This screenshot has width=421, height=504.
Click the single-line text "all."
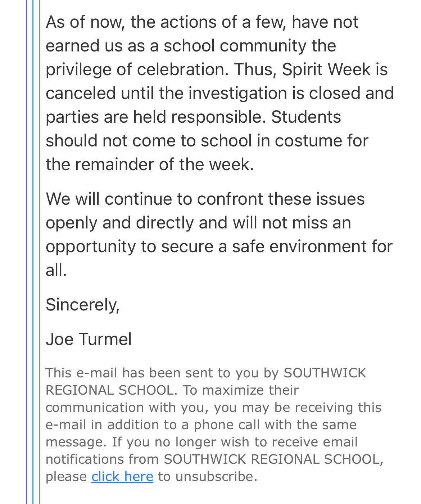point(56,270)
